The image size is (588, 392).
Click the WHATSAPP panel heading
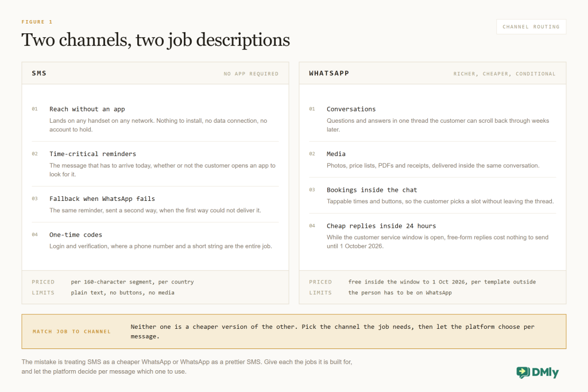[x=329, y=73]
